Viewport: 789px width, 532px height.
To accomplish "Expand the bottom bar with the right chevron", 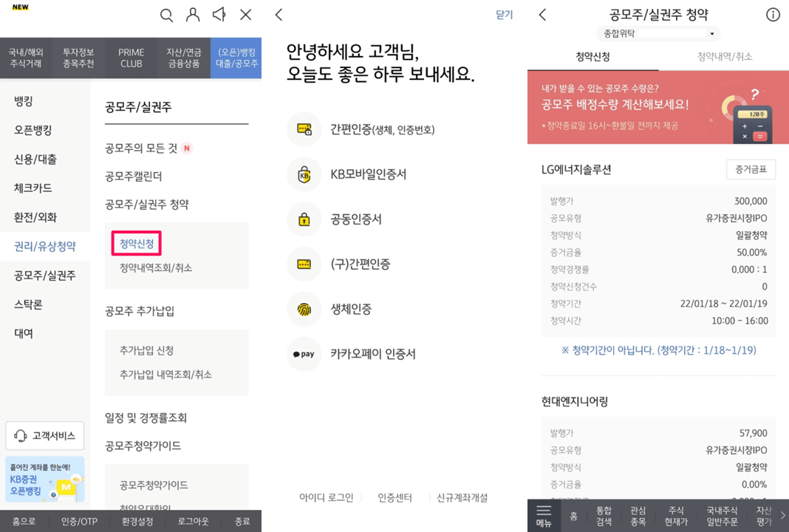I will click(x=783, y=515).
